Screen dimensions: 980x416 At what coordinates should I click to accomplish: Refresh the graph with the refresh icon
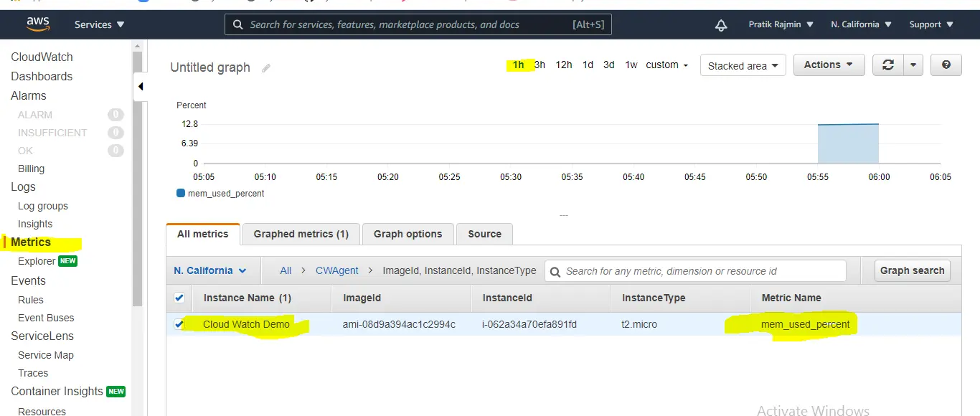tap(888, 65)
